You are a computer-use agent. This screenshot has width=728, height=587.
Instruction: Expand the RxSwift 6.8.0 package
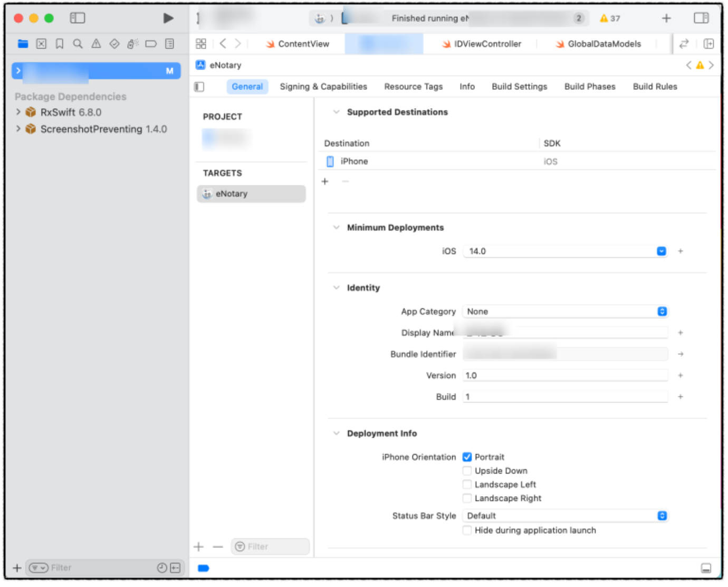[x=18, y=112]
